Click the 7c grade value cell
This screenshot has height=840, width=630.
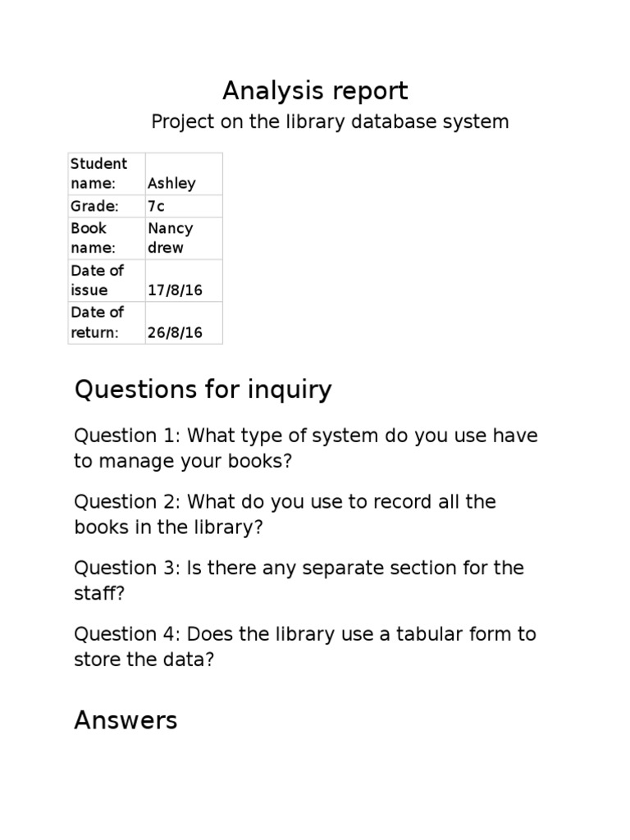click(184, 206)
